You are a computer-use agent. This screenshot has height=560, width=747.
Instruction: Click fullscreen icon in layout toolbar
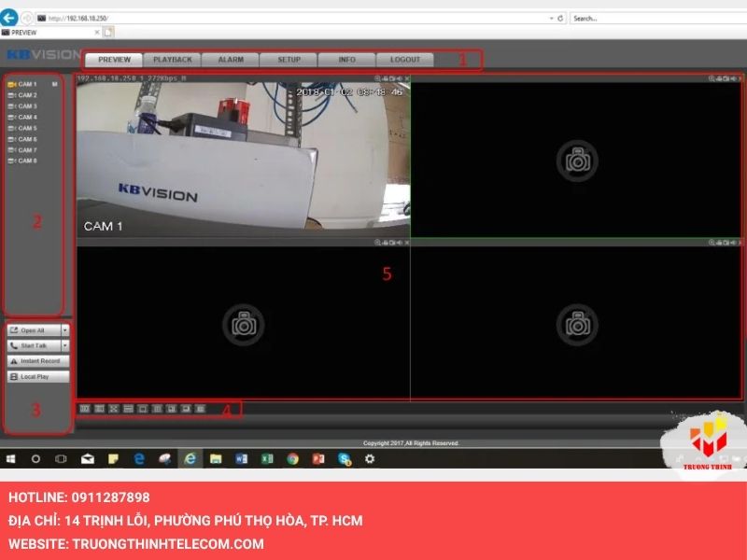coord(113,409)
